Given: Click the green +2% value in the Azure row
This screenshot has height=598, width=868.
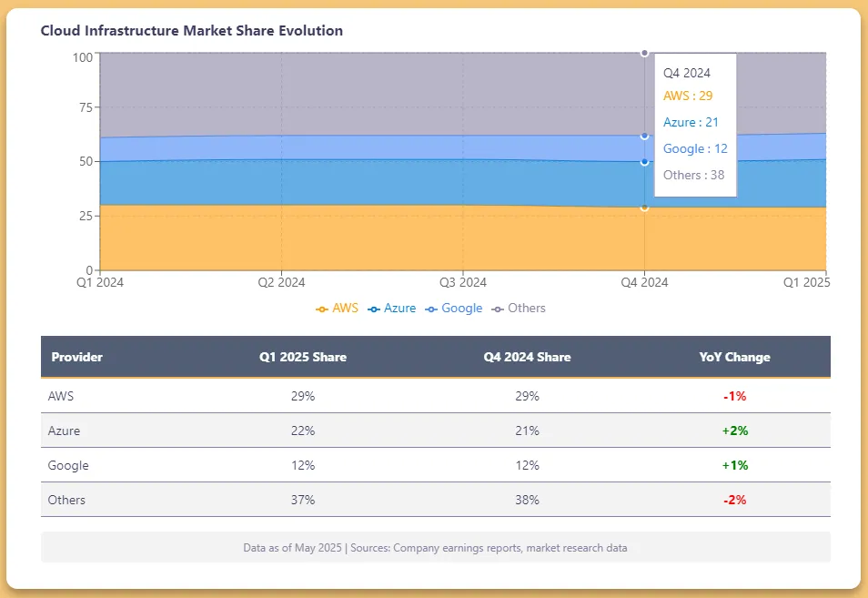Looking at the screenshot, I should tap(734, 431).
